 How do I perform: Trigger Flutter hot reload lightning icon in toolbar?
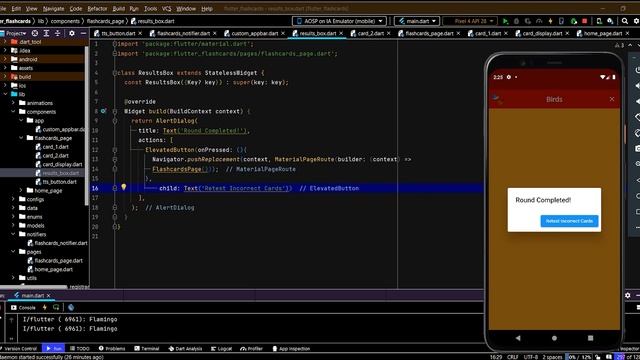tap(550, 21)
